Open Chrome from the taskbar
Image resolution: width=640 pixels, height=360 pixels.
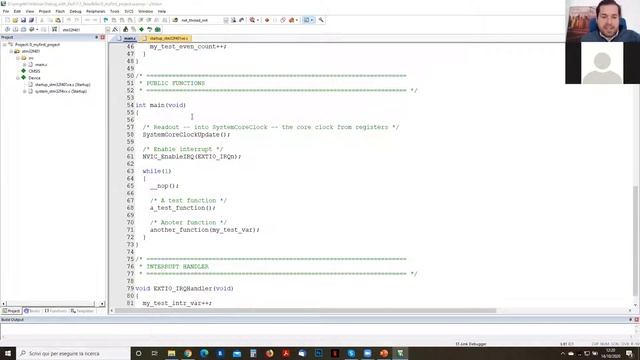[x=188, y=353]
